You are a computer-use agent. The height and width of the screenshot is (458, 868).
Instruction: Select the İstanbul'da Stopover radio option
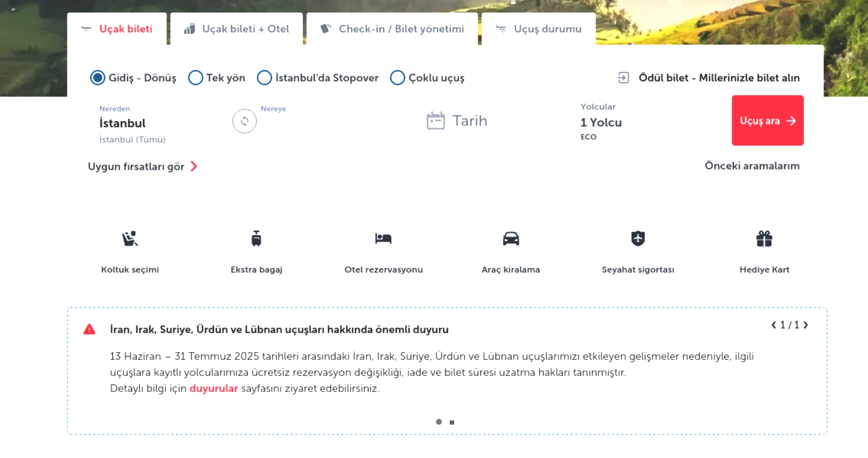tap(264, 78)
